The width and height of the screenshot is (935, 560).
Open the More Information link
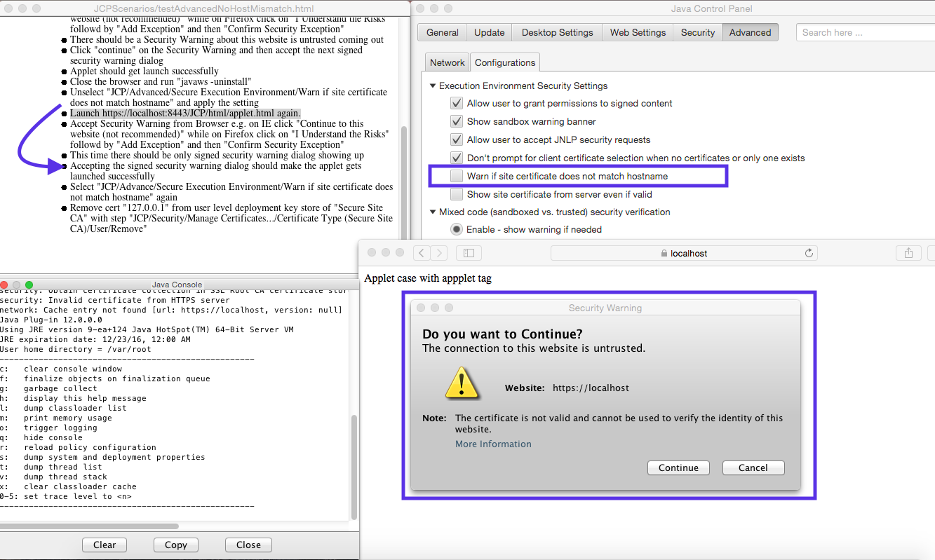click(x=493, y=444)
